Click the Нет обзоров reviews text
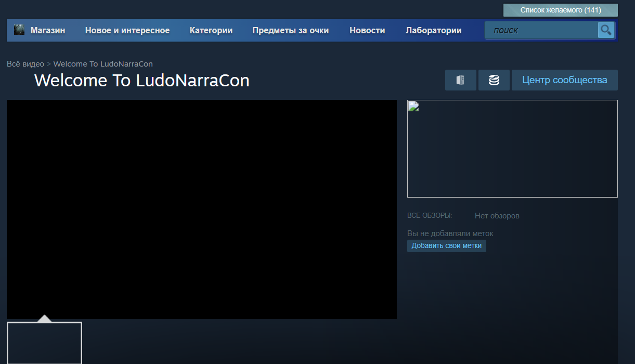This screenshot has height=364, width=635. pyautogui.click(x=497, y=216)
